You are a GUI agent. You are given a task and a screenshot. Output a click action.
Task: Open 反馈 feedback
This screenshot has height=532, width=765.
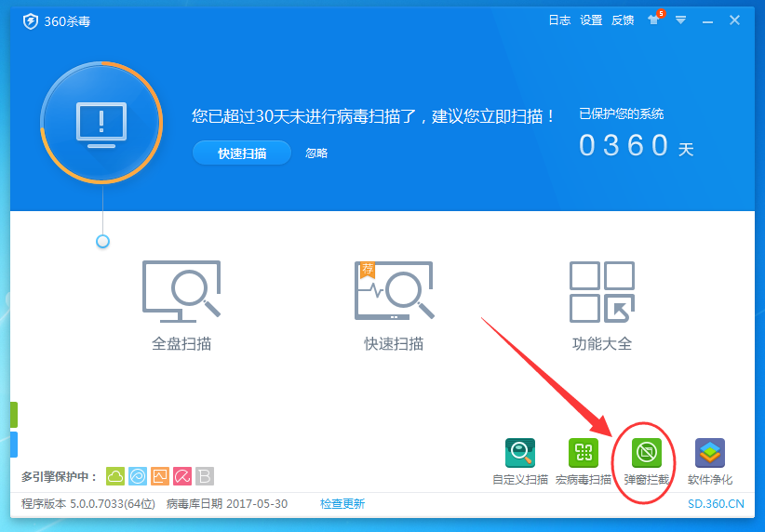click(x=623, y=20)
